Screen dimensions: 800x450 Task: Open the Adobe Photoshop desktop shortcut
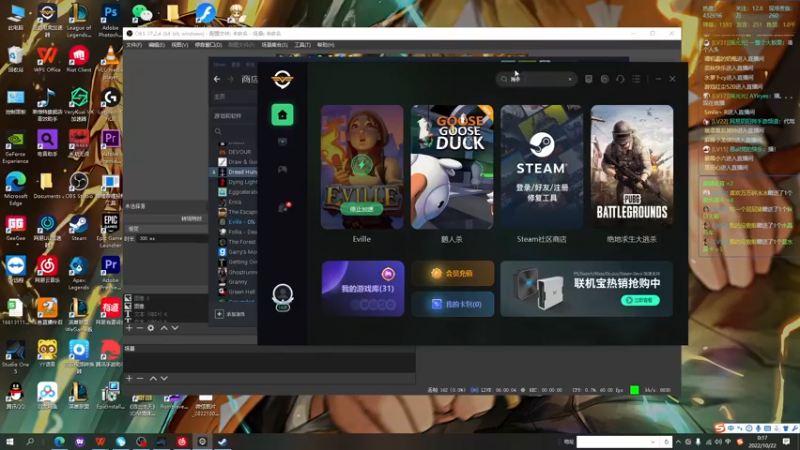(110, 20)
